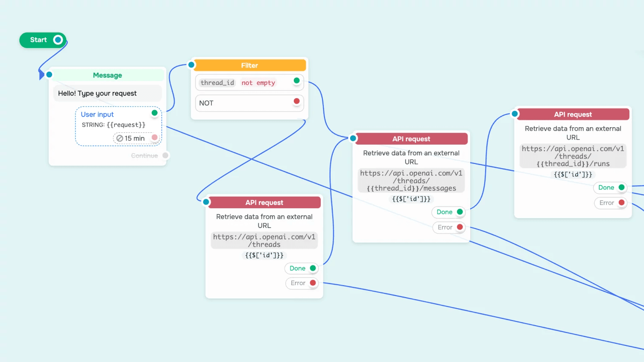Click {{$['id']}} value in /v1/threads block
This screenshot has height=362, width=644.
(264, 255)
